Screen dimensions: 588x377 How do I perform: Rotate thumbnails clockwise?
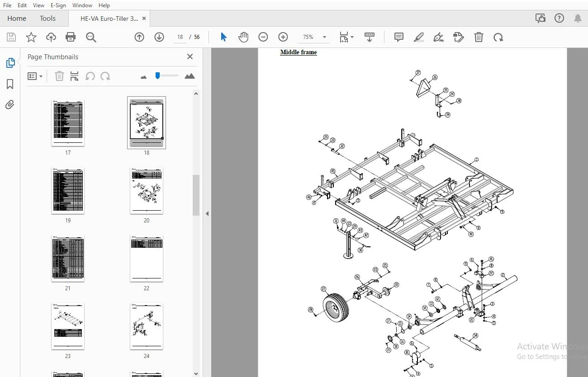click(x=105, y=76)
